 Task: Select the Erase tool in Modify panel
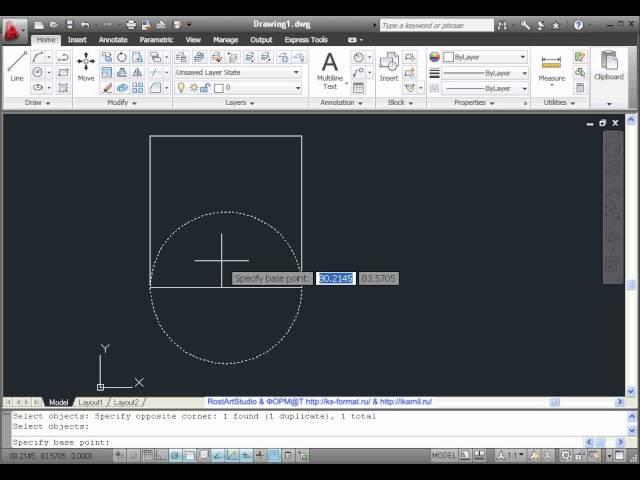107,87
